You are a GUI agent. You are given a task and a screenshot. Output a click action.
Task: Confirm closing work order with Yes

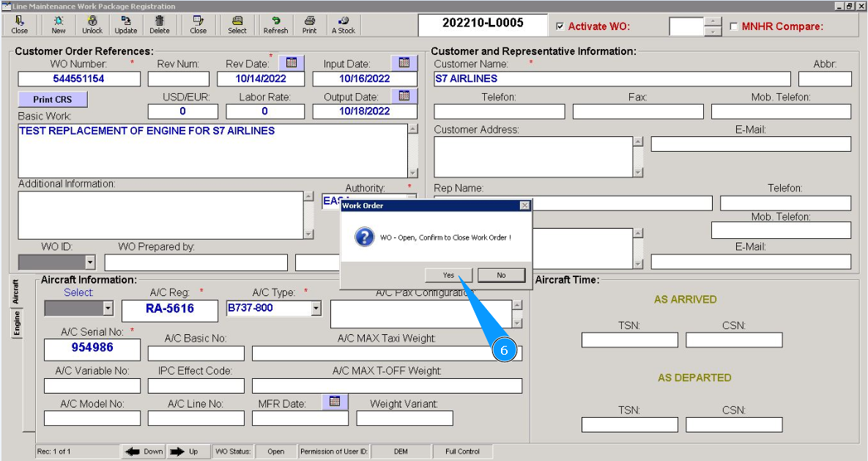(x=448, y=276)
